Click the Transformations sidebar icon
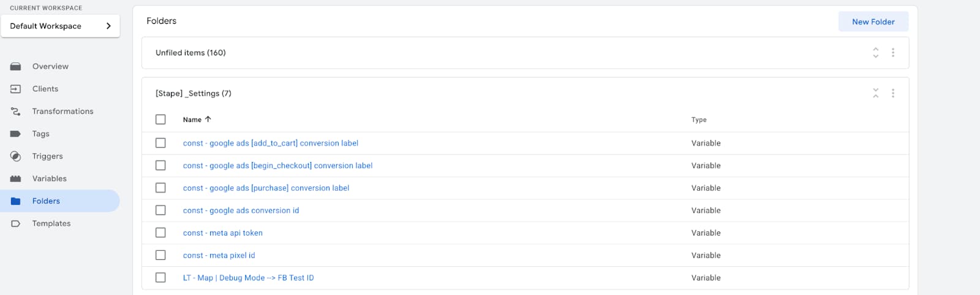Screen dimensions: 980x295 click(15, 111)
